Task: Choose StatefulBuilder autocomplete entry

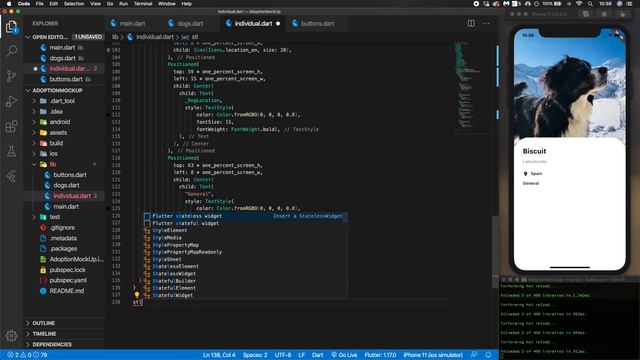Action: click(245, 281)
